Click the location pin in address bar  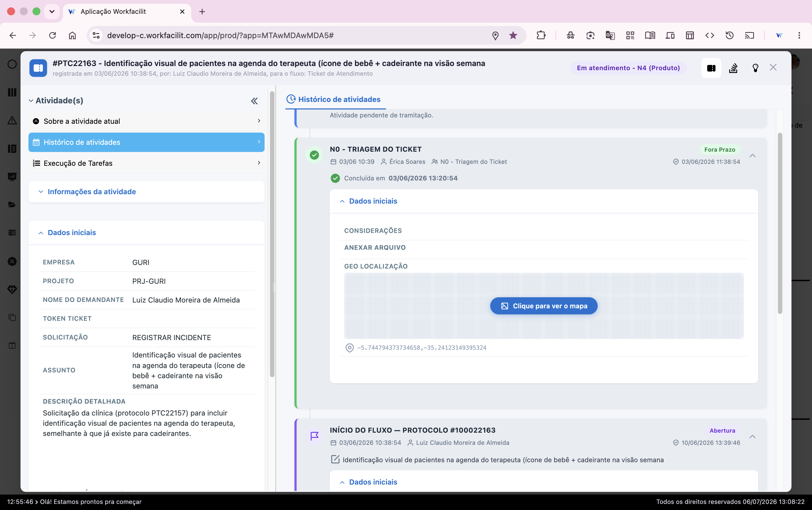[495, 35]
